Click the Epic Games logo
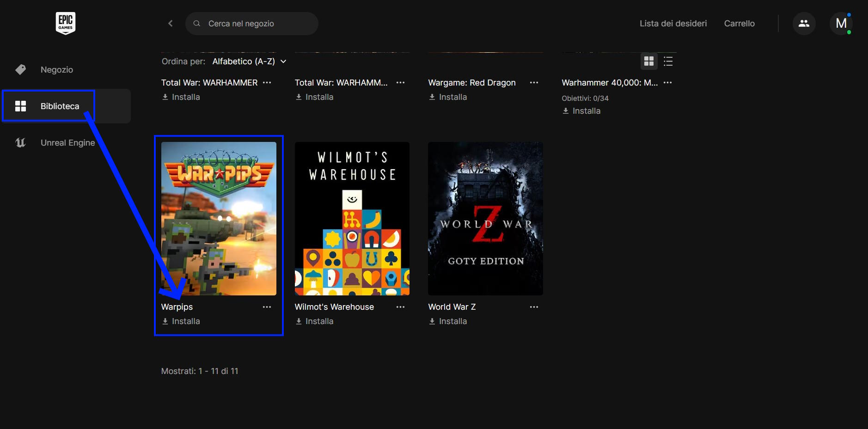Screen dimensions: 868x429 point(65,23)
